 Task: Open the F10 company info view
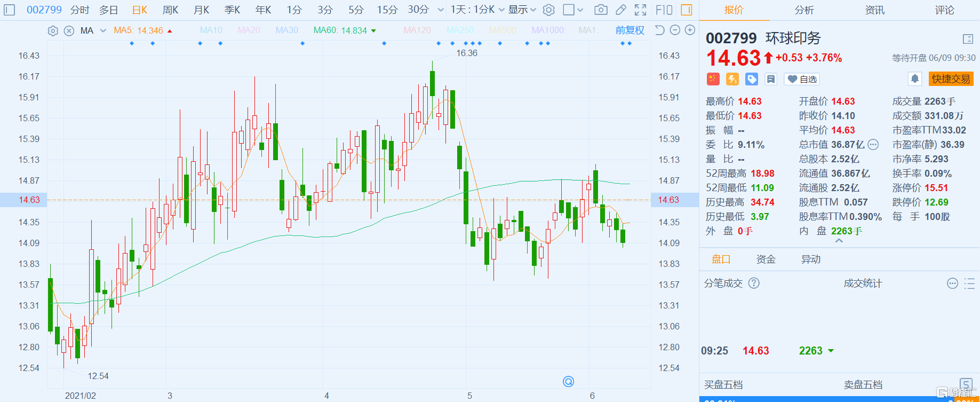coord(664,10)
